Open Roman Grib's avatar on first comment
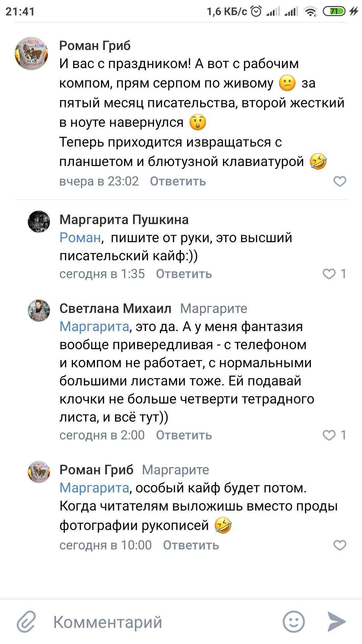The height and width of the screenshot is (644, 362). 31,54
